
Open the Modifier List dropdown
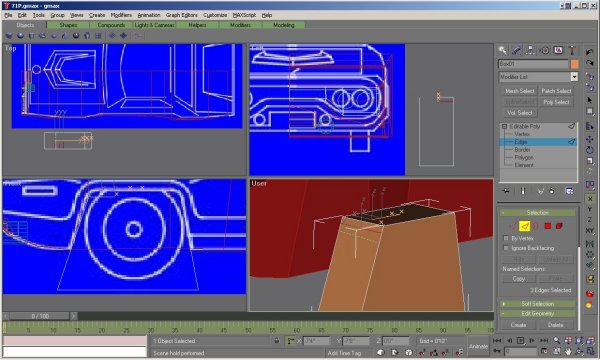click(538, 77)
